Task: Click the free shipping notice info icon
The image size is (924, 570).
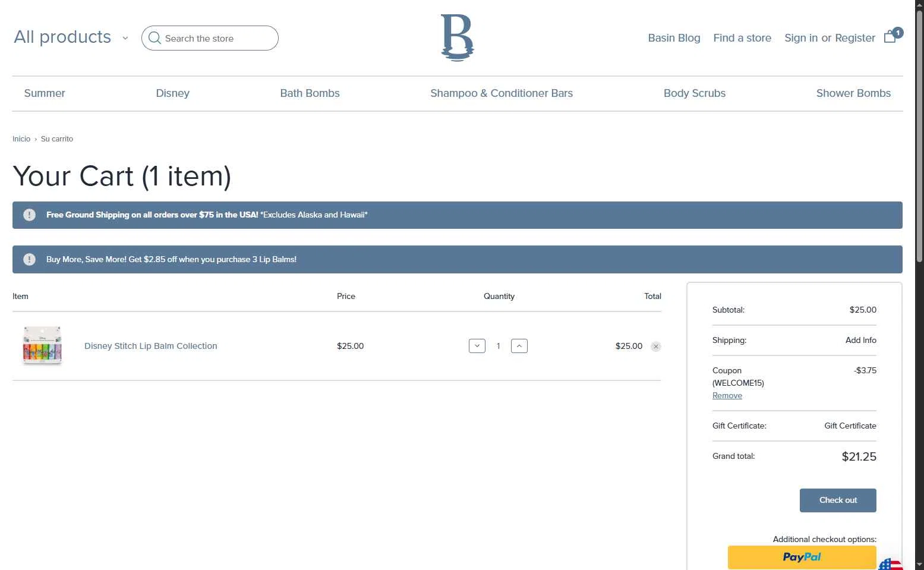Action: tap(29, 215)
